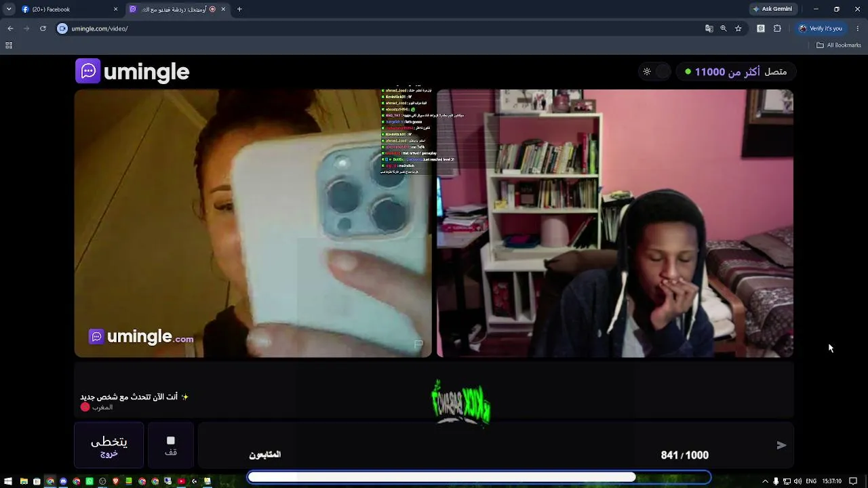Translate this page icon
Image resolution: width=868 pixels, height=488 pixels.
click(709, 28)
